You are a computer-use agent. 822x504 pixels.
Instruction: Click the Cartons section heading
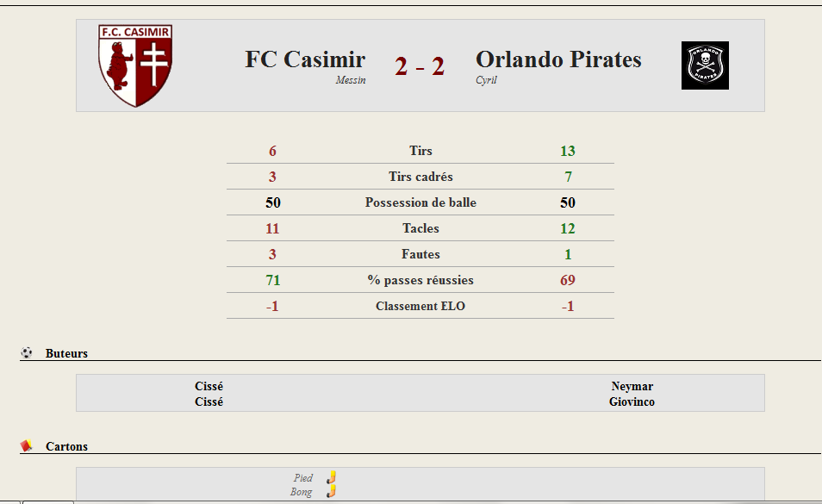[66, 446]
